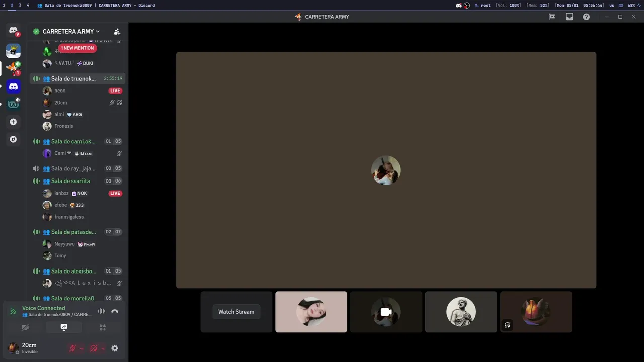
Task: Add a server with the plus icon
Action: click(13, 122)
